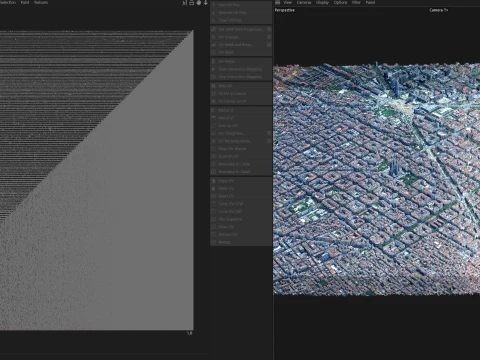The width and height of the screenshot is (480, 360).
Task: Click Store UV entry
Action: tap(241, 227)
